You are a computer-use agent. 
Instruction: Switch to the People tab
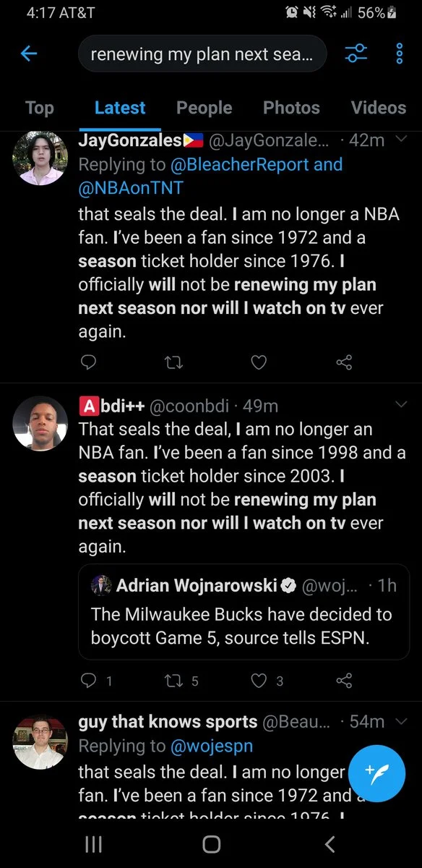pos(204,108)
